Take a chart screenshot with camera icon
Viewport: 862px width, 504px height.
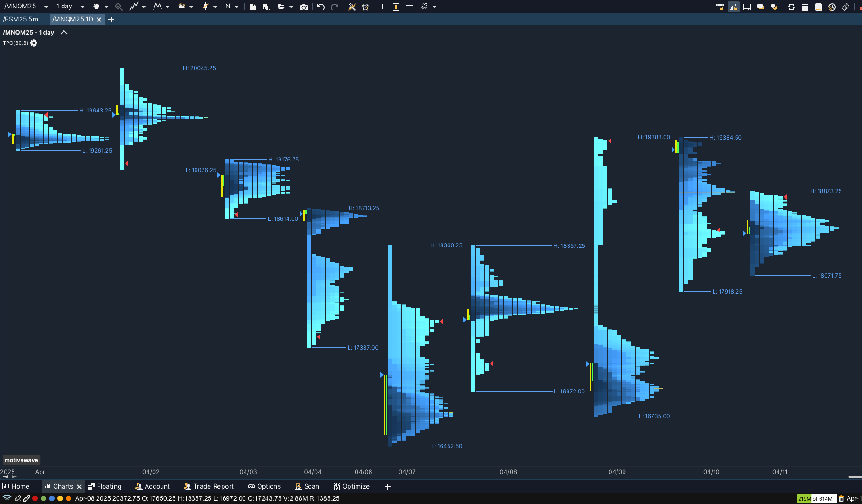coord(304,7)
